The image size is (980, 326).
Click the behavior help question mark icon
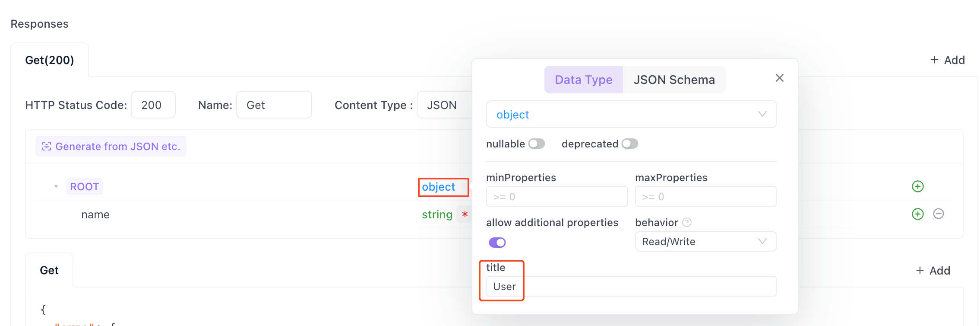(686, 222)
